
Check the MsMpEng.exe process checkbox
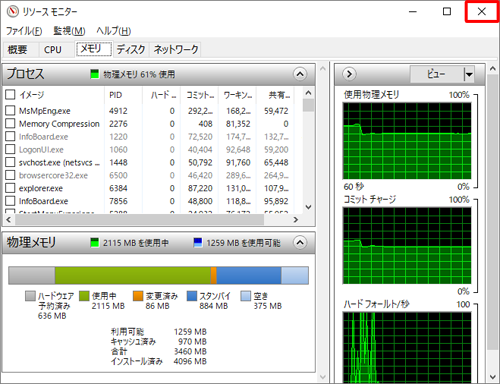[x=10, y=110]
